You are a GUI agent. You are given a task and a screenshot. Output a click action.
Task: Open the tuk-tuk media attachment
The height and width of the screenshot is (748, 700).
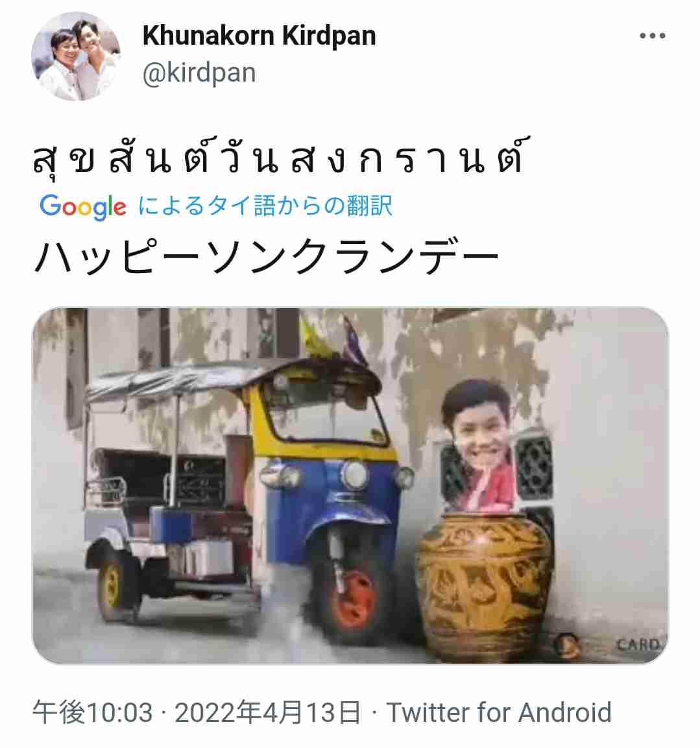(350, 485)
